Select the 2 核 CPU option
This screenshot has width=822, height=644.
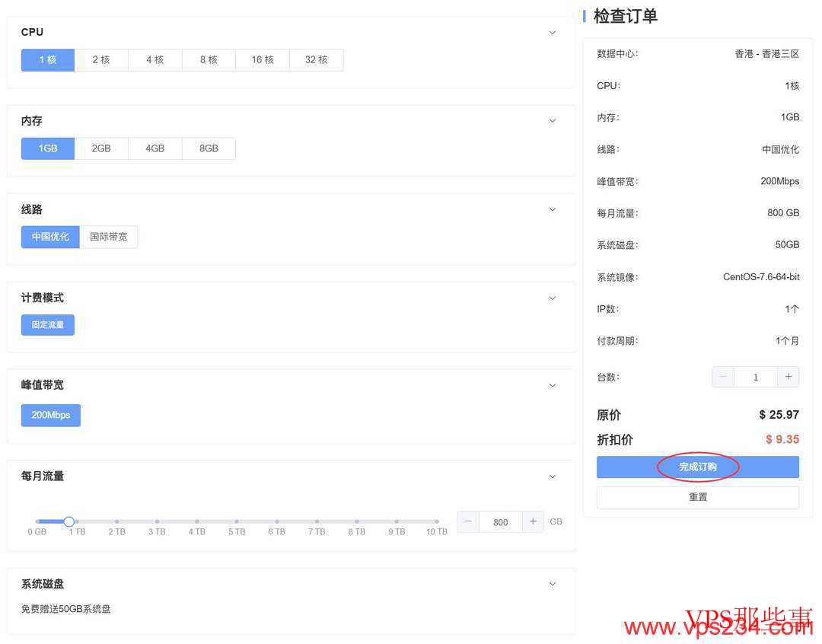pyautogui.click(x=101, y=59)
